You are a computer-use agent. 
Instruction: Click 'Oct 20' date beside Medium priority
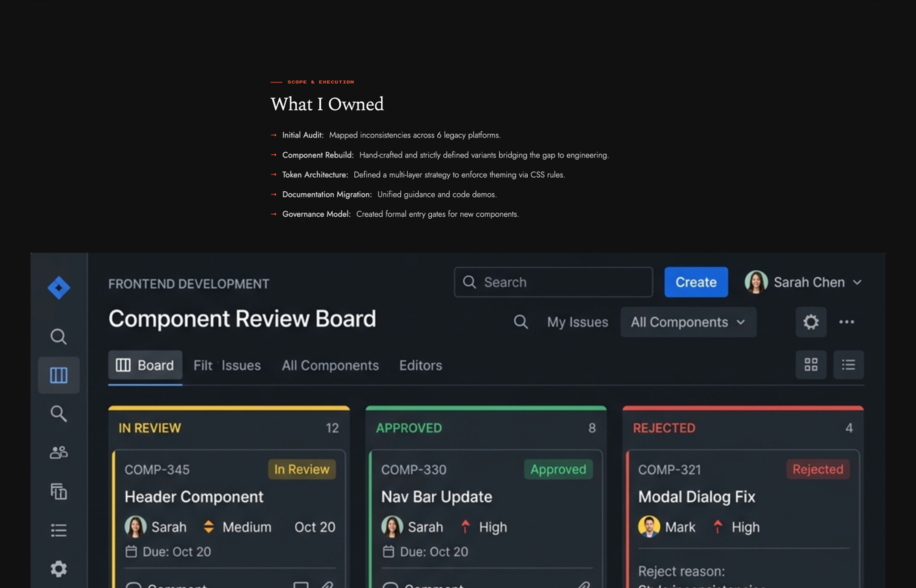315,527
